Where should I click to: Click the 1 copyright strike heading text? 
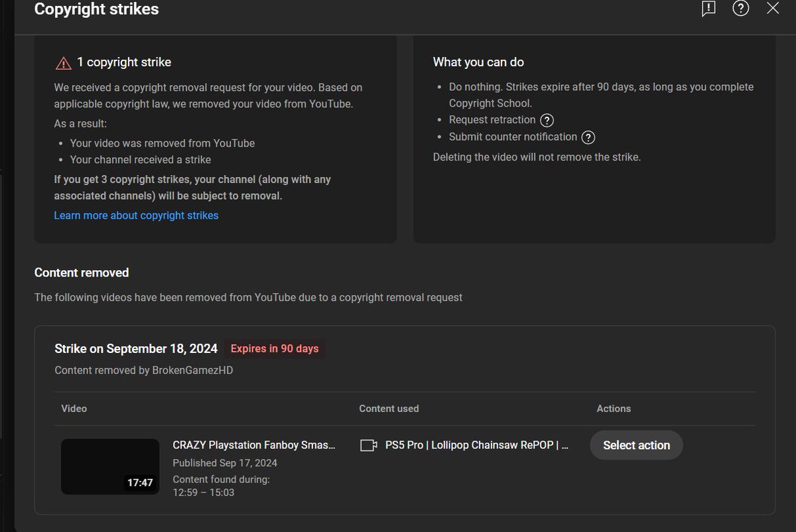[x=124, y=62]
